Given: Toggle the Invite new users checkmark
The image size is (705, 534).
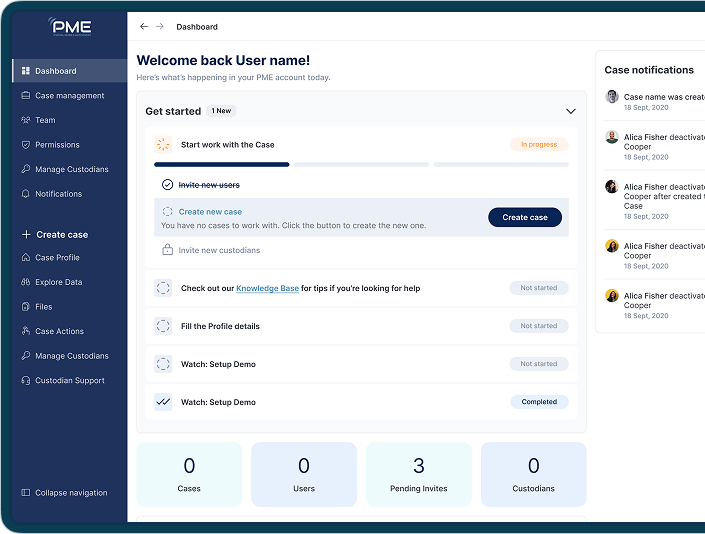Looking at the screenshot, I should tap(167, 185).
